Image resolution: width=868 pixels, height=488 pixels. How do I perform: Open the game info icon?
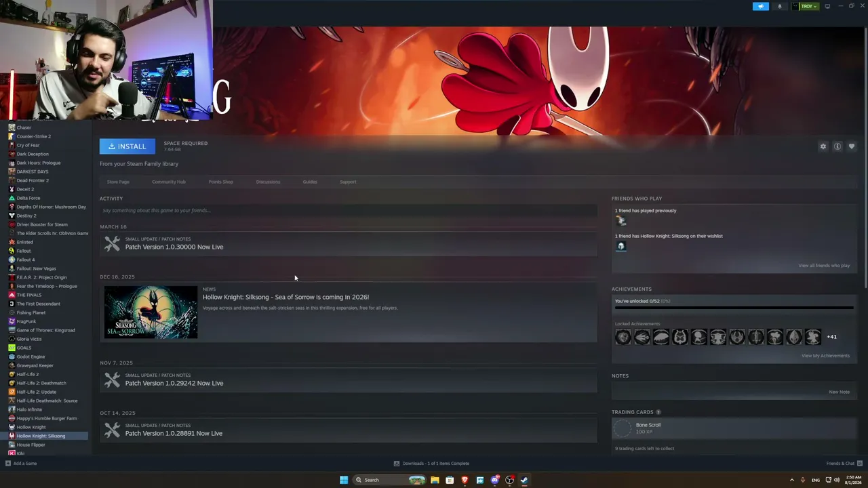point(837,146)
